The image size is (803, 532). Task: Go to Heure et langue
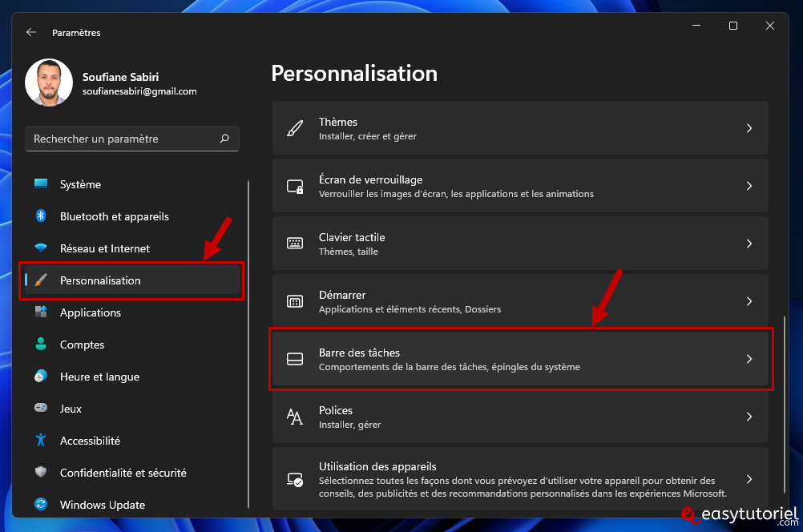[x=132, y=377]
